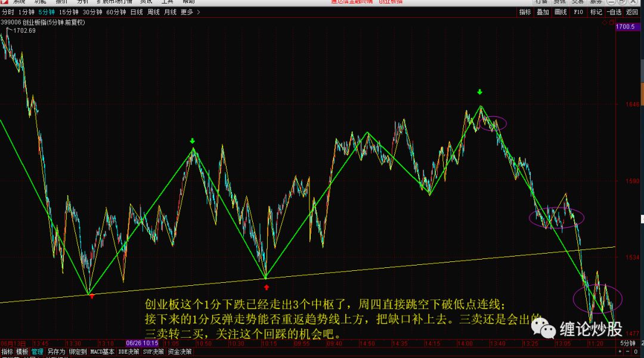Open the 工具 tools menu
The width and height of the screenshot is (644, 358).
167,2
